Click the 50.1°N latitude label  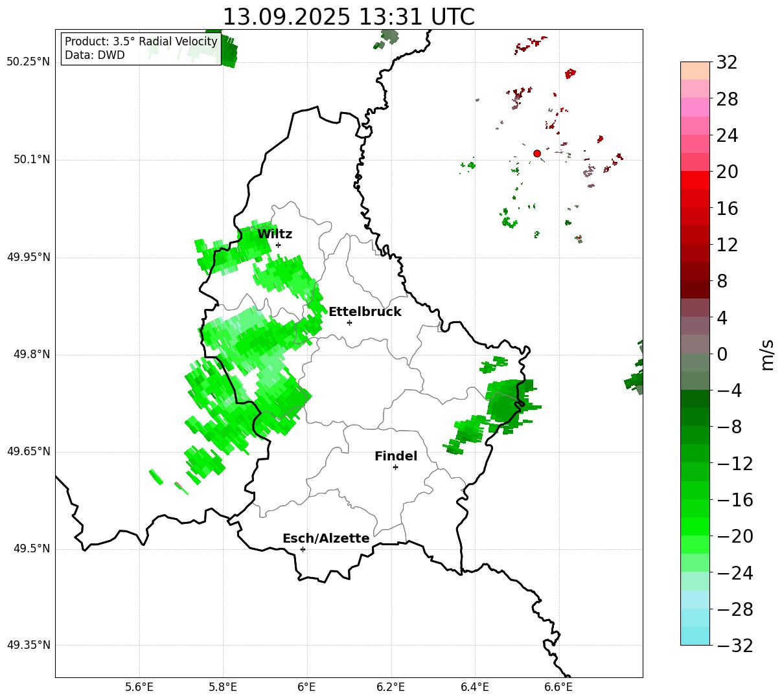pos(31,159)
